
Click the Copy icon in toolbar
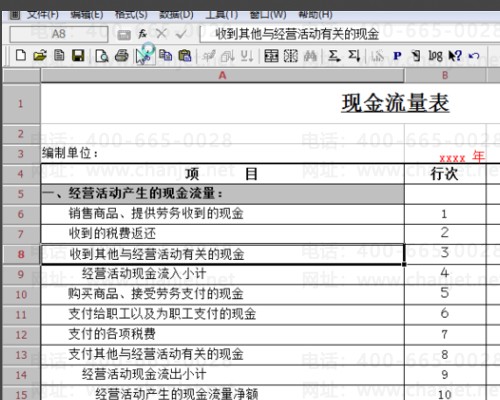coord(165,55)
